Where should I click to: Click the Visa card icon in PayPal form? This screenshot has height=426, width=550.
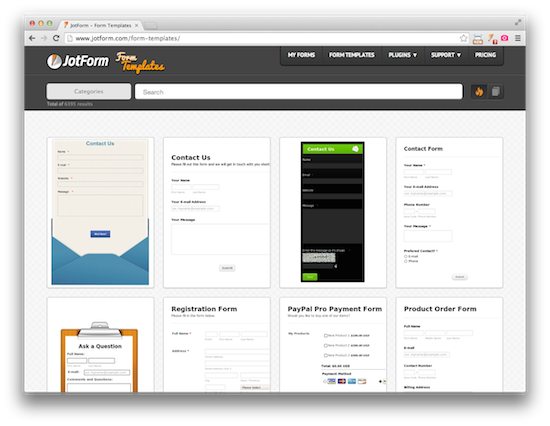331,381
